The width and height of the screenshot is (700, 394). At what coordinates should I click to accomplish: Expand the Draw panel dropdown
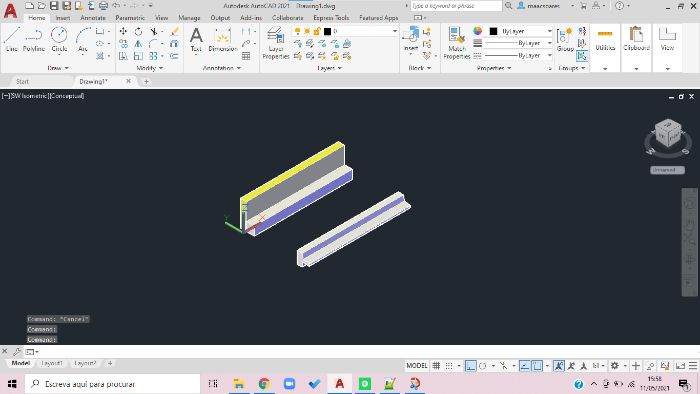[58, 68]
